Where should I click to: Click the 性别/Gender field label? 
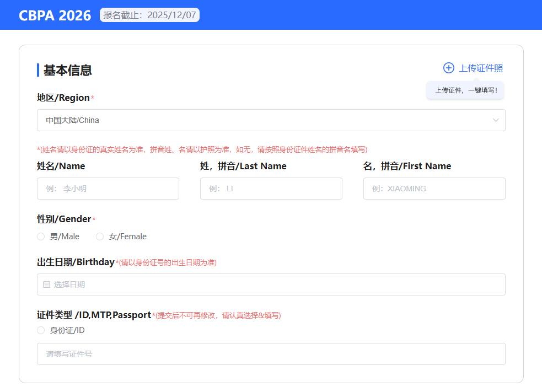coord(64,219)
